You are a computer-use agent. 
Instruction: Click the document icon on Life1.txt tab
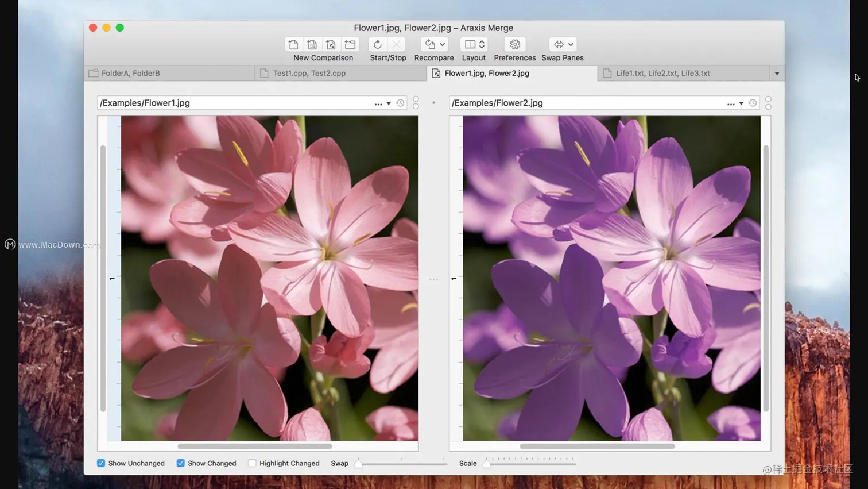tap(607, 73)
